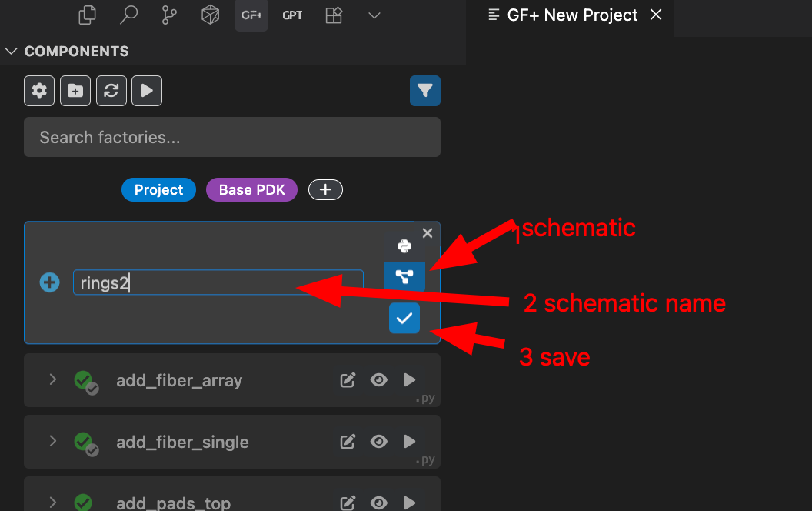Select the schematic type icon
This screenshot has height=511, width=812.
[404, 277]
